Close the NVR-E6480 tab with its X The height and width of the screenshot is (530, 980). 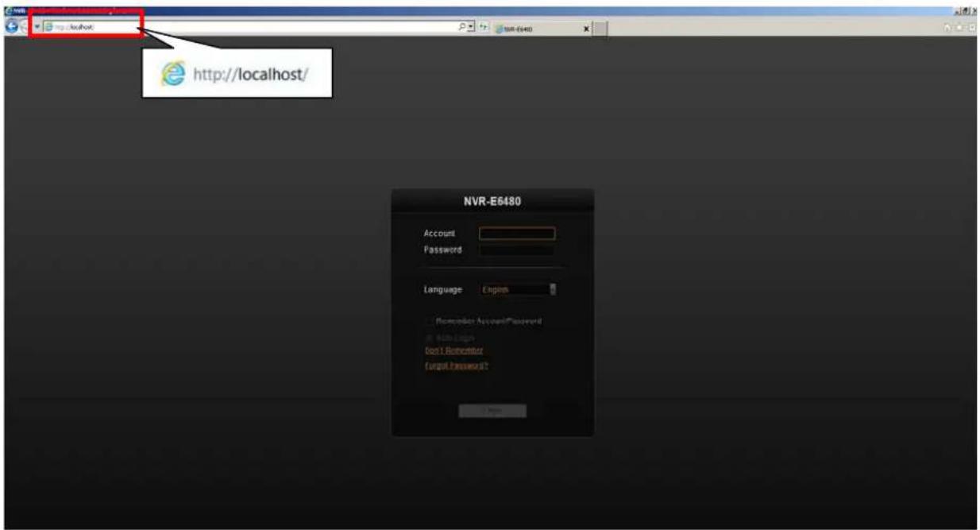(586, 29)
